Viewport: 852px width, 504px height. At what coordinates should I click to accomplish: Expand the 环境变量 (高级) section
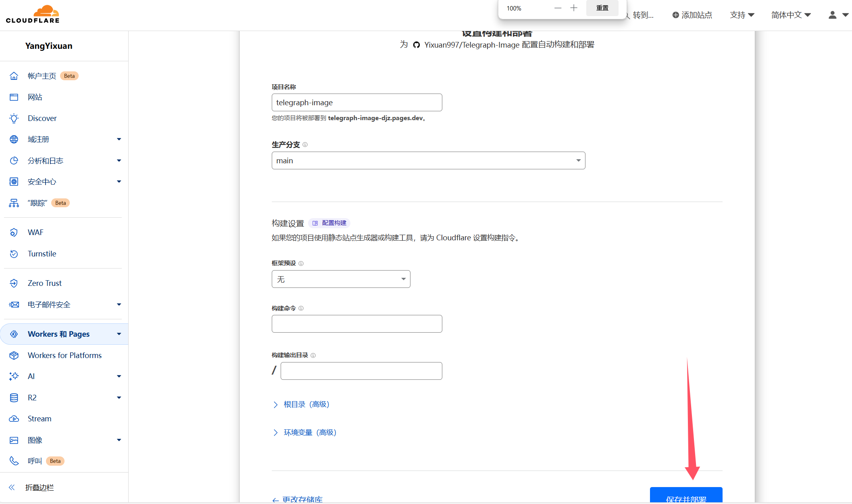tap(305, 433)
